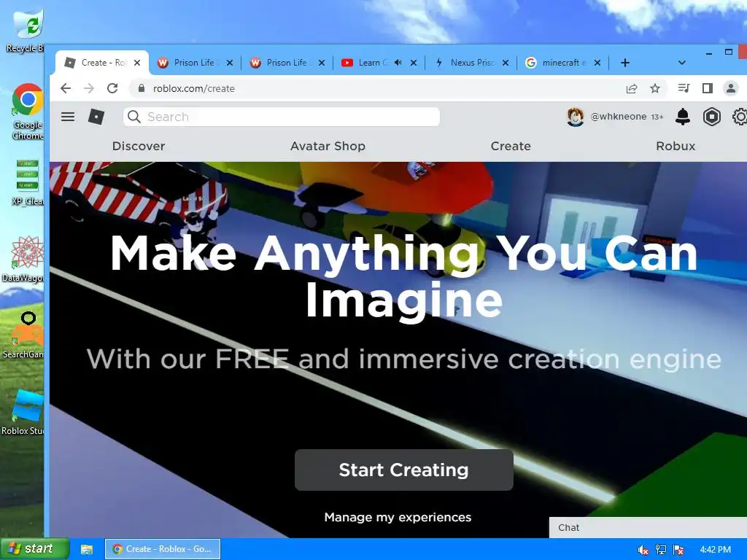The height and width of the screenshot is (560, 747).
Task: Open the whkneone avatar profile picture
Action: [575, 117]
